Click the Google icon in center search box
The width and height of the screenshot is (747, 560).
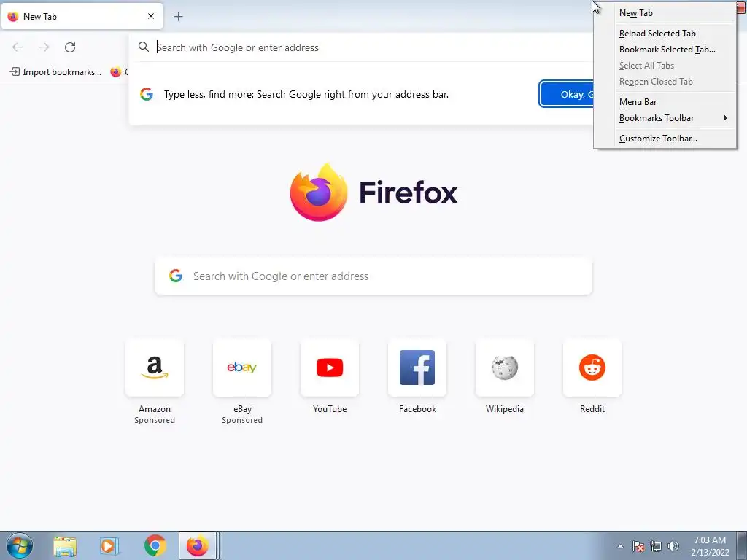pyautogui.click(x=176, y=276)
